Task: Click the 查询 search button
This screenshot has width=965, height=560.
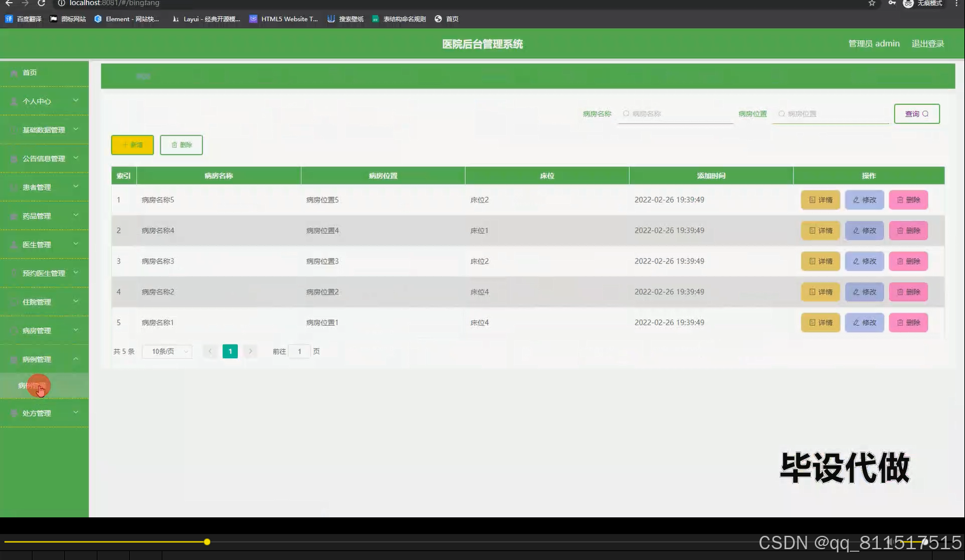Action: (x=917, y=114)
